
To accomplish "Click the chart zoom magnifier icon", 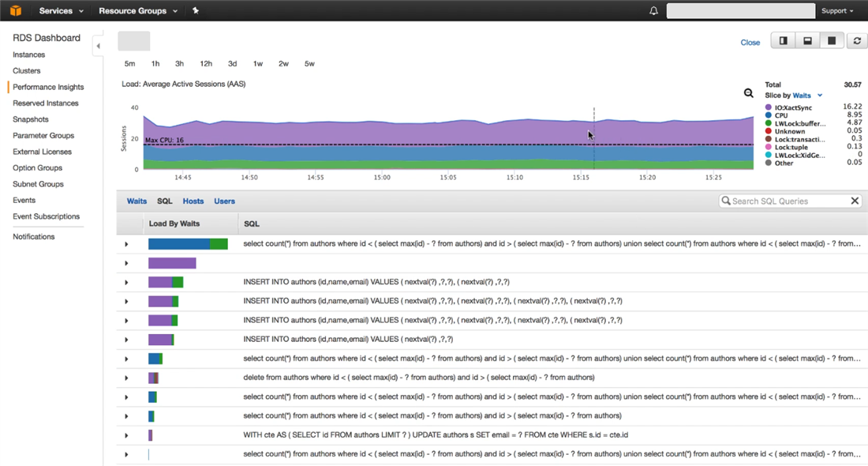I will [748, 93].
